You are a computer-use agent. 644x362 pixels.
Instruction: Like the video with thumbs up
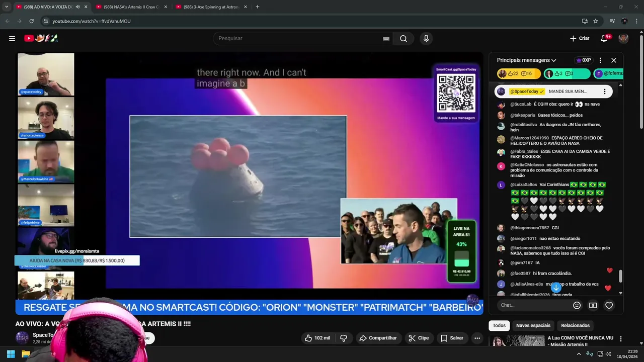pyautogui.click(x=317, y=338)
